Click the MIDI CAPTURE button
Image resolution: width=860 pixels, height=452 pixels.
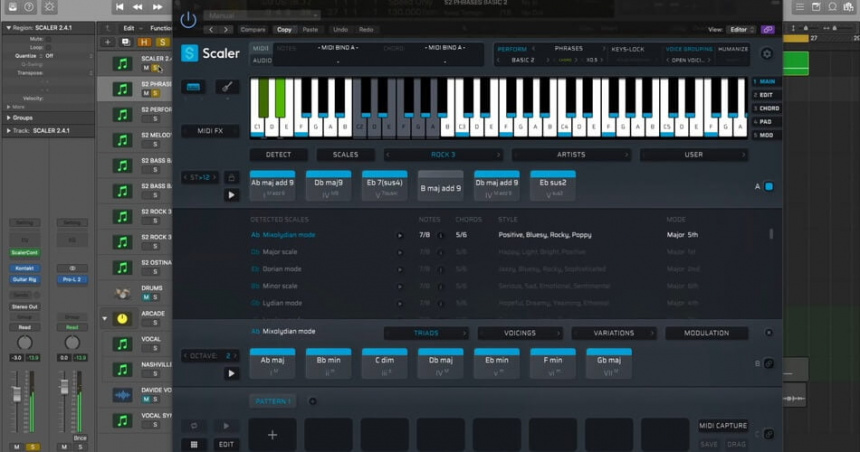[723, 426]
